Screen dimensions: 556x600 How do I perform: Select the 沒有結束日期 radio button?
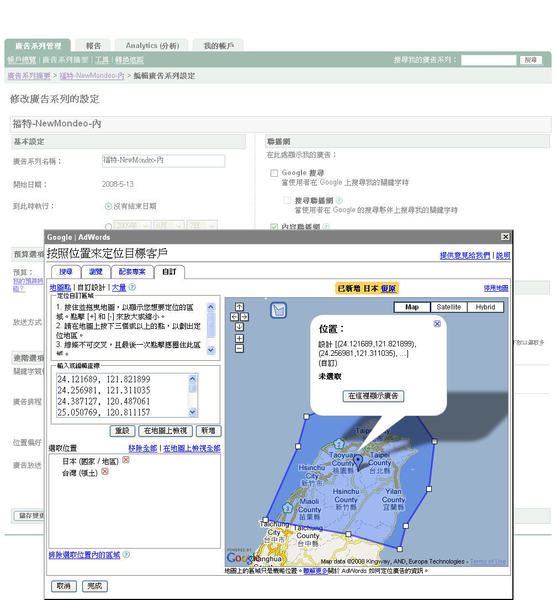(x=108, y=206)
